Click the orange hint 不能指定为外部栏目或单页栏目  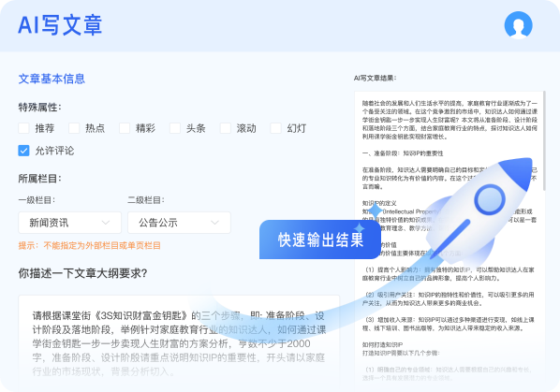(102, 245)
